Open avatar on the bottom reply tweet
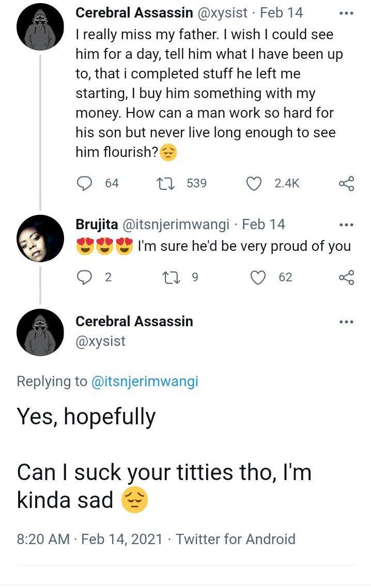 tap(40, 332)
